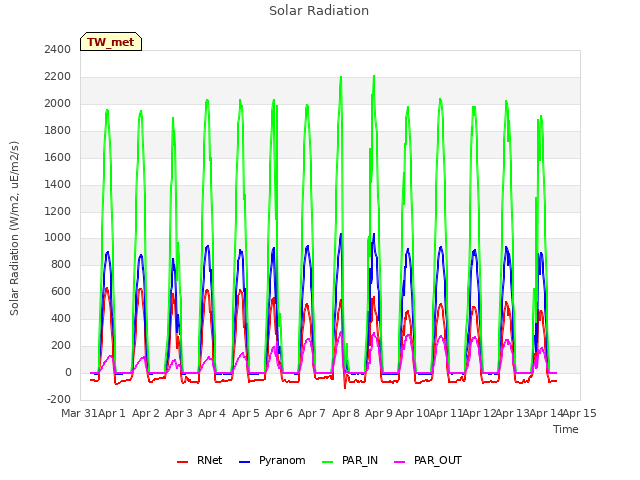
Task: Click the Apr 5 x-axis tick label
Action: [x=246, y=413]
